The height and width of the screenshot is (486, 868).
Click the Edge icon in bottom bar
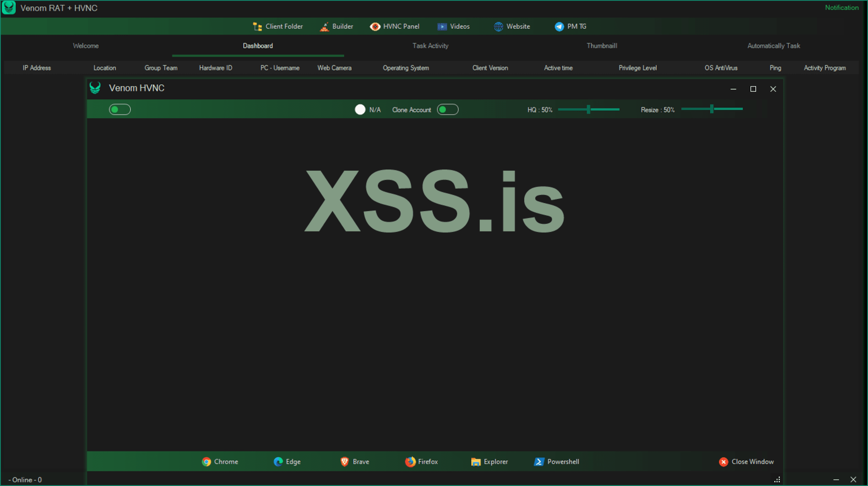point(278,462)
